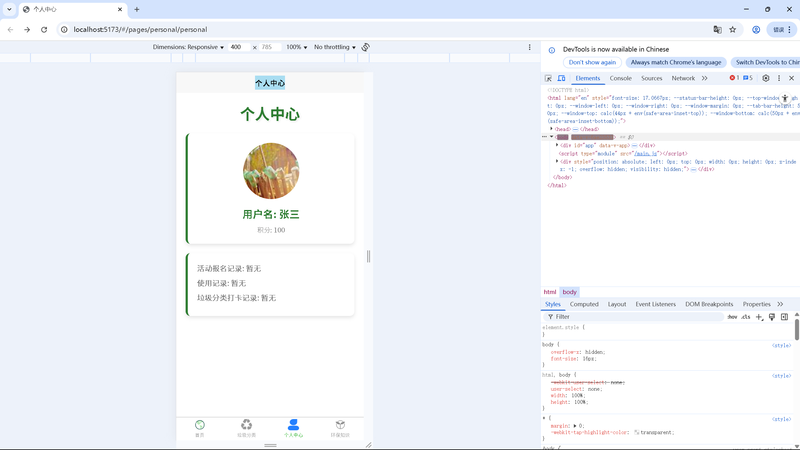Click the circular user avatar image
This screenshot has width=800, height=450.
coord(271,170)
